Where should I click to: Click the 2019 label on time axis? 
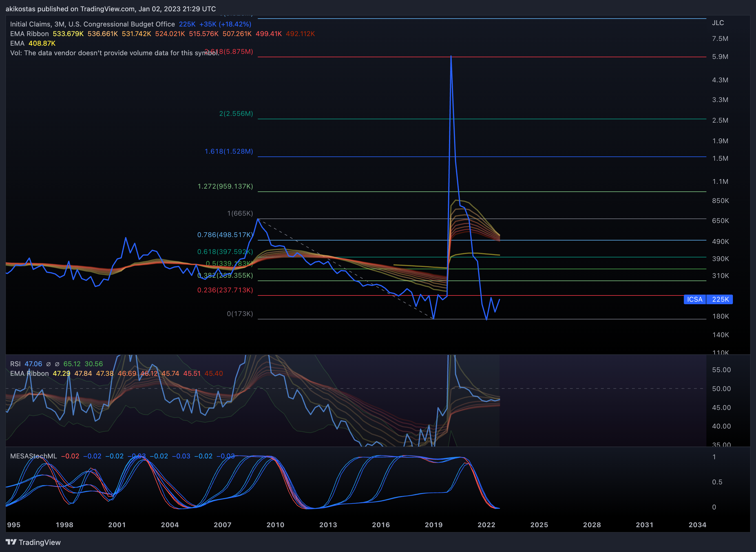tap(434, 525)
